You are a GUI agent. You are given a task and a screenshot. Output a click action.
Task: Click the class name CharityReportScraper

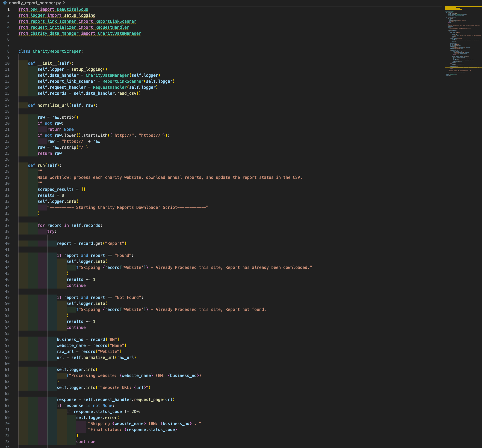(x=57, y=51)
